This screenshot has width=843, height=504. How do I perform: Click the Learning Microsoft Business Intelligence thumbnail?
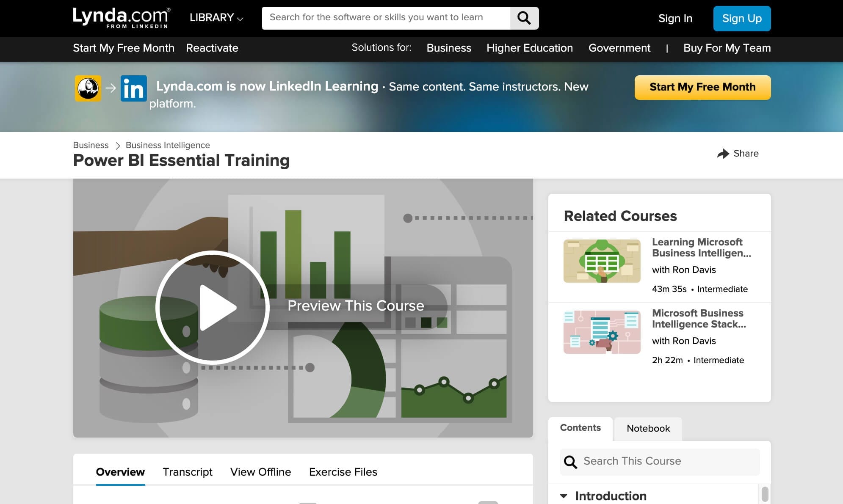[602, 261]
